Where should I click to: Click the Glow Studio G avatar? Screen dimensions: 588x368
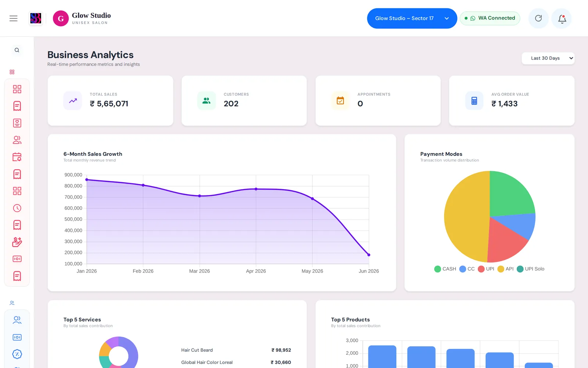(x=61, y=18)
